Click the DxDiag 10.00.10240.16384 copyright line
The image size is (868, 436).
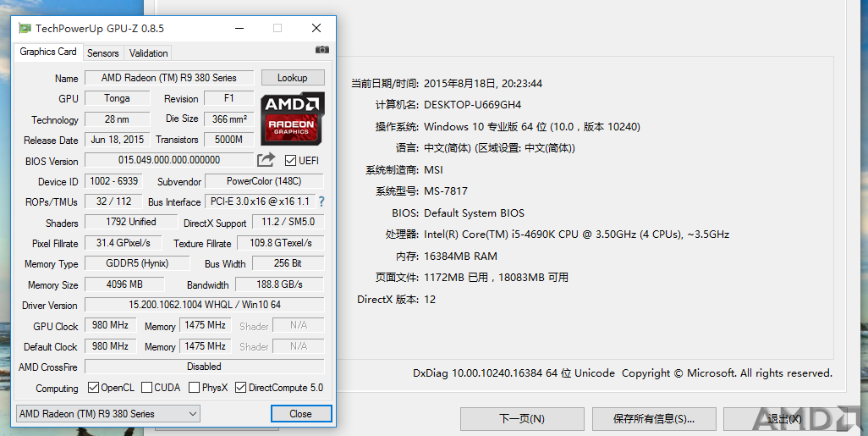622,373
